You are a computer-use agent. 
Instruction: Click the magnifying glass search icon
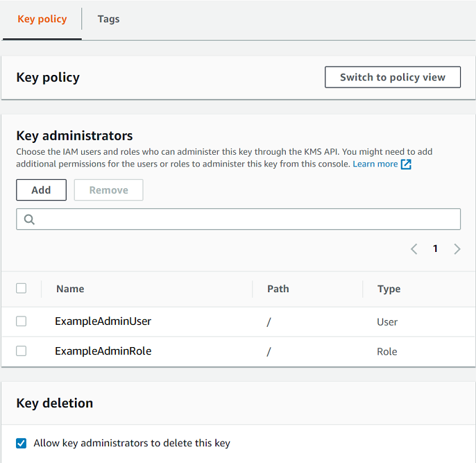click(29, 219)
